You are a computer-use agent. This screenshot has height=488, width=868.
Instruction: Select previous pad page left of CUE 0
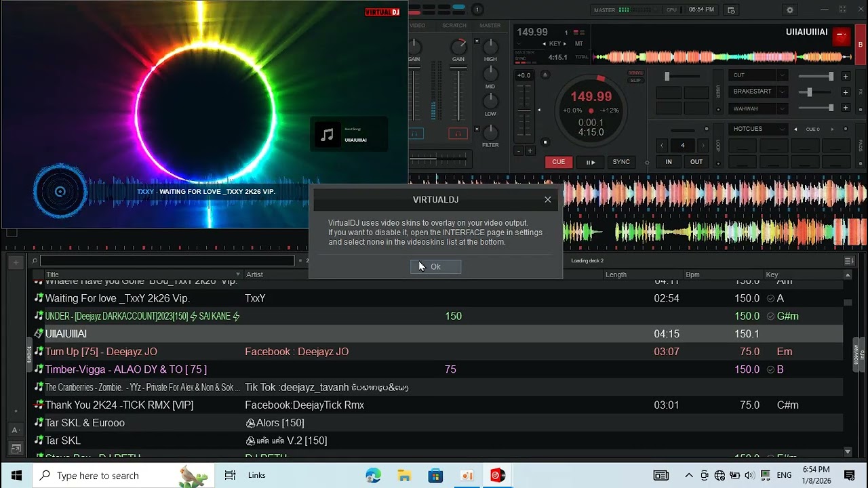point(795,129)
